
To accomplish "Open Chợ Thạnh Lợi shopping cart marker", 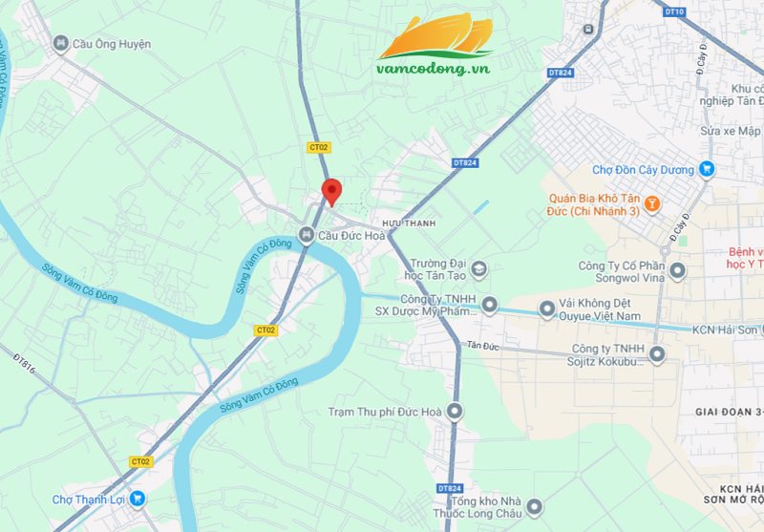I will (x=138, y=499).
